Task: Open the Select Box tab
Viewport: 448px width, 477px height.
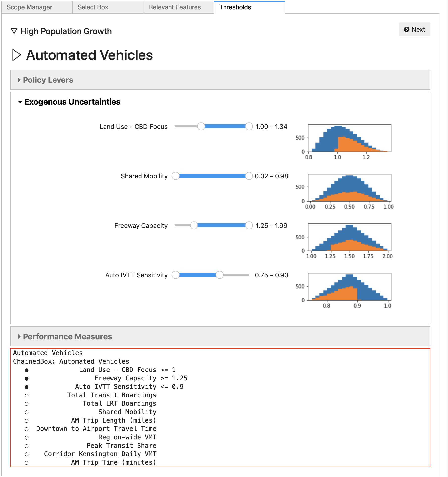Action: 93,7
